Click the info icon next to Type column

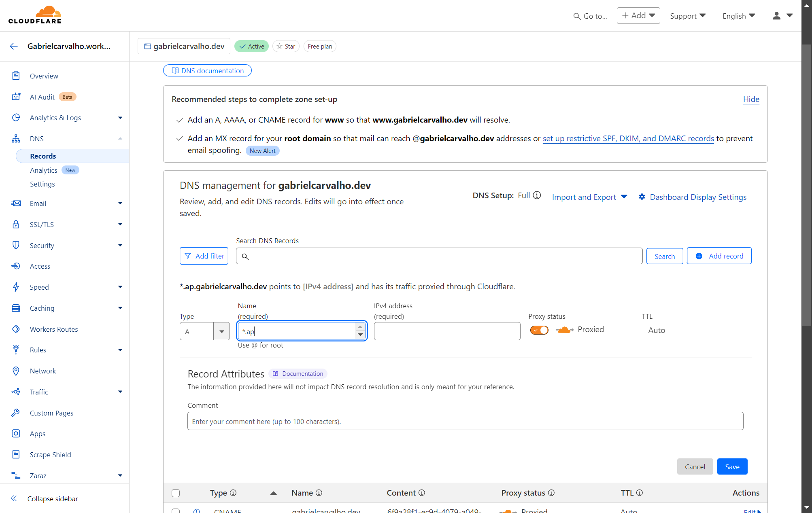coord(233,493)
